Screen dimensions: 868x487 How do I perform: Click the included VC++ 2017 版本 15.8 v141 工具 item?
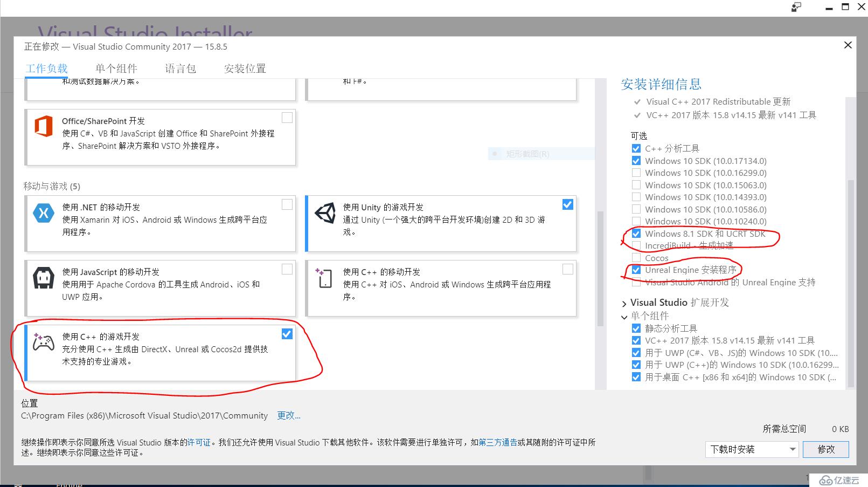(731, 115)
